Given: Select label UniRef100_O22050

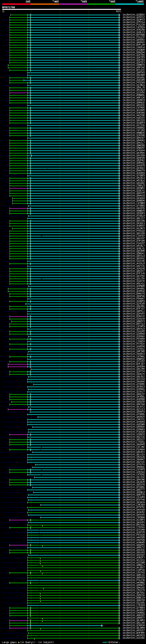Looking at the screenshot, I should (x=134, y=93).
